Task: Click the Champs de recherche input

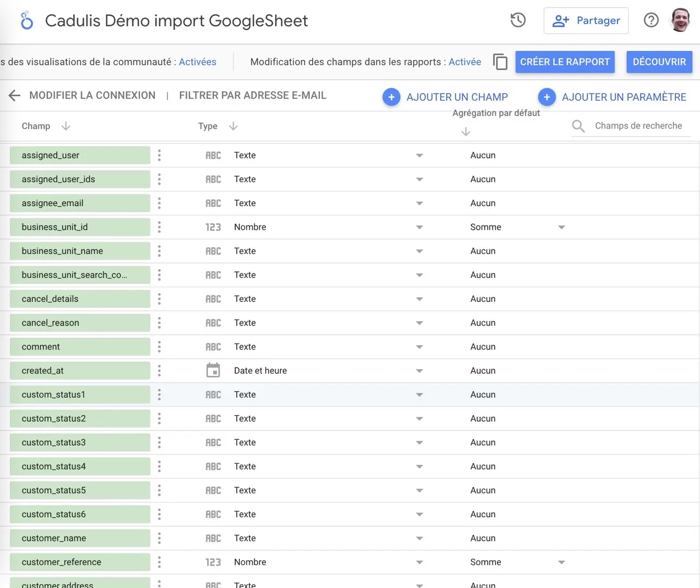Action: (638, 126)
